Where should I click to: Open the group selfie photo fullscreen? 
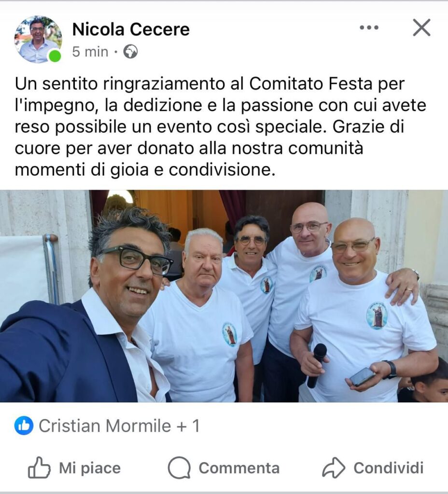point(224,296)
